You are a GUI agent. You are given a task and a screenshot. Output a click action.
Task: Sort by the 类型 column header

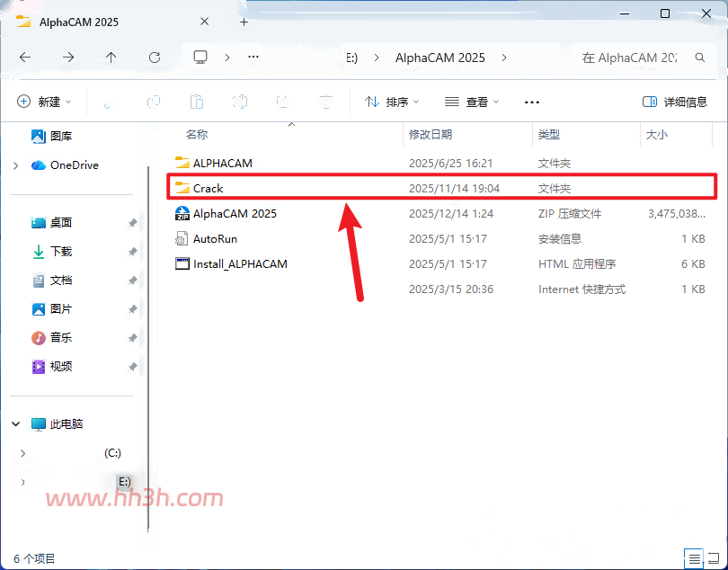[x=549, y=135]
